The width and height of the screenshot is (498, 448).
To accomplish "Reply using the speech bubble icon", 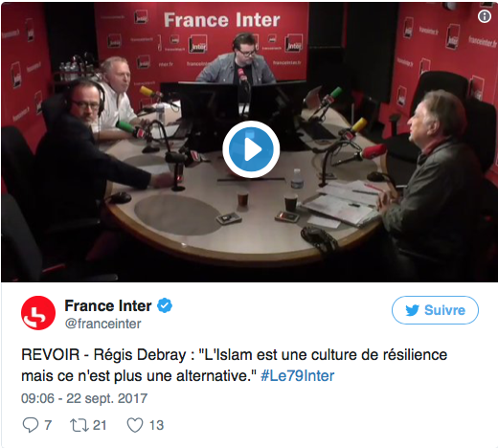I will (31, 425).
